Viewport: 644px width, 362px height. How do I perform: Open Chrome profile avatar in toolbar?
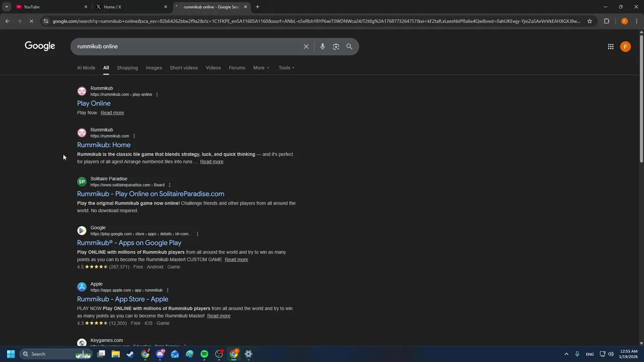[x=624, y=21]
